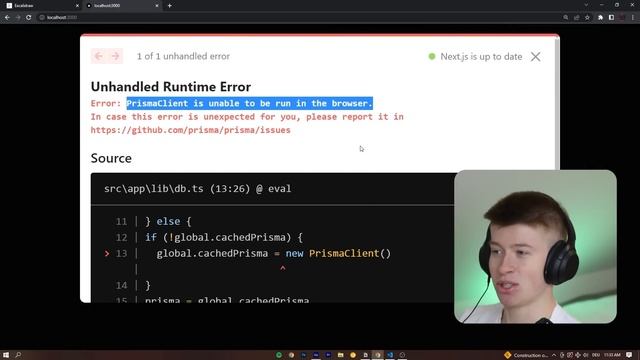Screen dimensions: 640x360
Task: Click the '1 of 1 unhandled error' text
Action: (x=183, y=56)
